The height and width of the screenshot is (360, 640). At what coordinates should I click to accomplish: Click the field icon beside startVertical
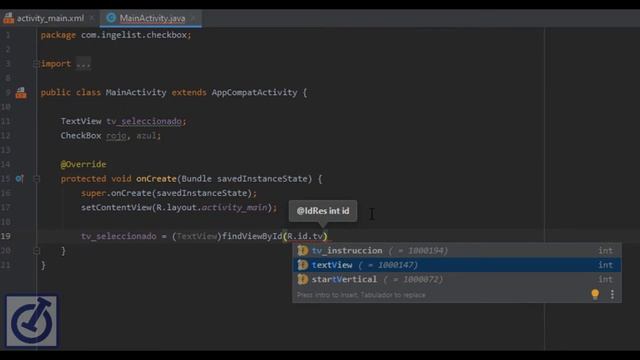click(302, 280)
